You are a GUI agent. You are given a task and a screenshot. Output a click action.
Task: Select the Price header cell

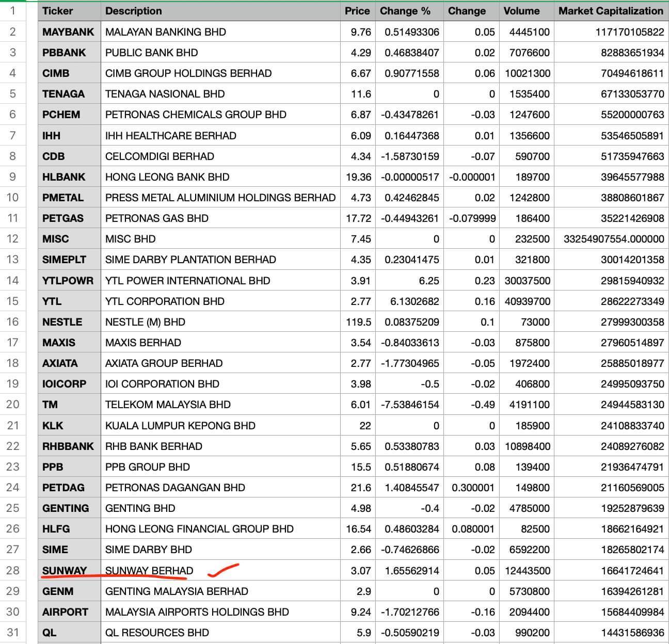point(358,11)
